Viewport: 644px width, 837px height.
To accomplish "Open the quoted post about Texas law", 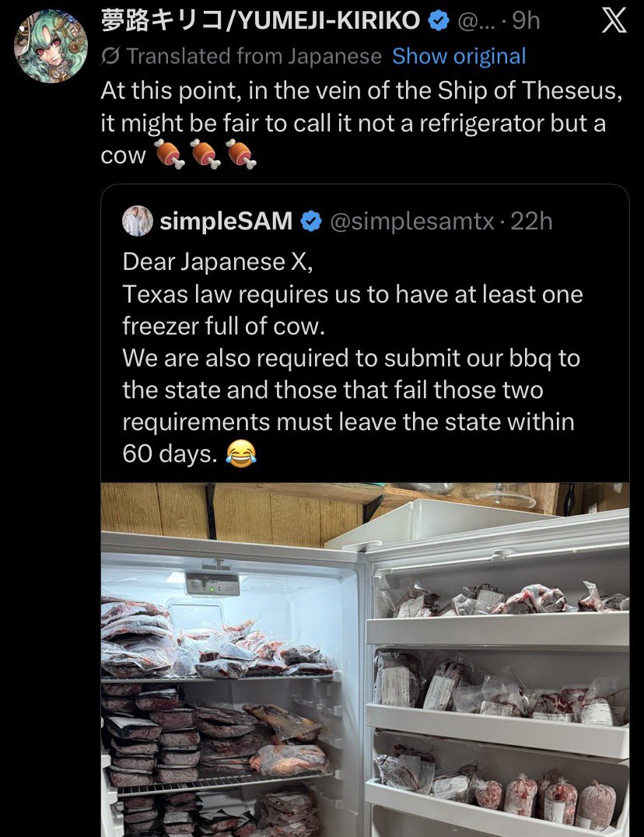I will (x=350, y=358).
